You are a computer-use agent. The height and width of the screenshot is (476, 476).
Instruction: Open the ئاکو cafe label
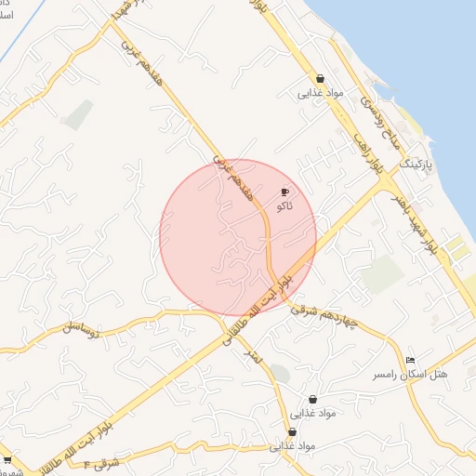pos(284,206)
